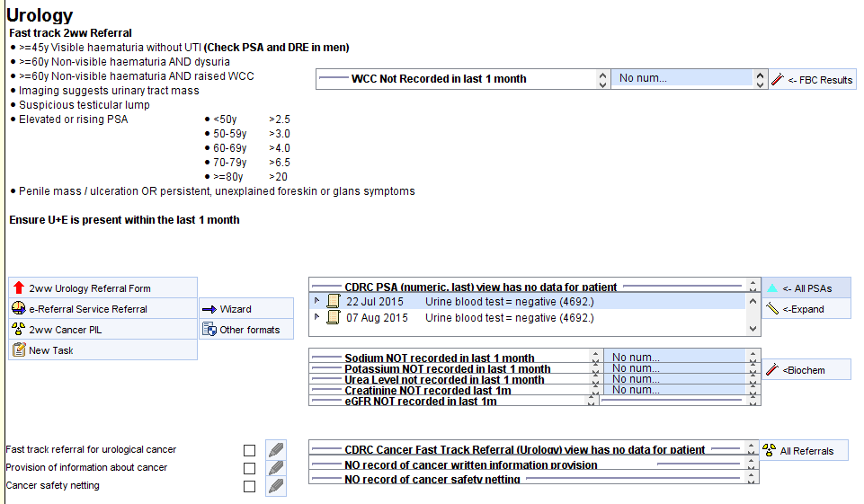Click the Sodium No num... value field
The height and width of the screenshot is (504, 864).
point(674,357)
